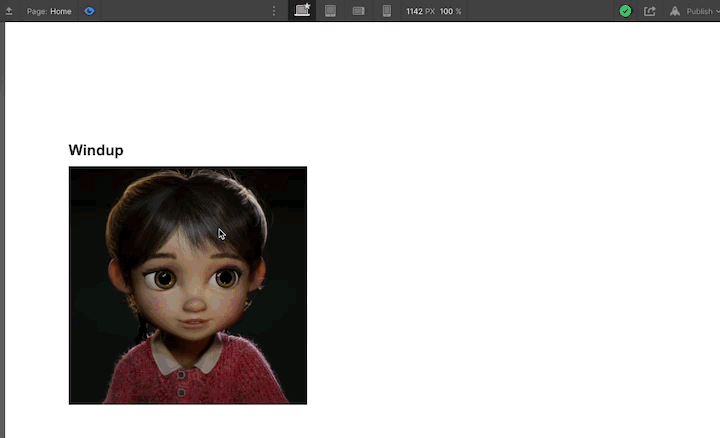Viewport: 720px width, 438px height.
Task: Click empty white canvas area right of image
Action: (x=500, y=280)
